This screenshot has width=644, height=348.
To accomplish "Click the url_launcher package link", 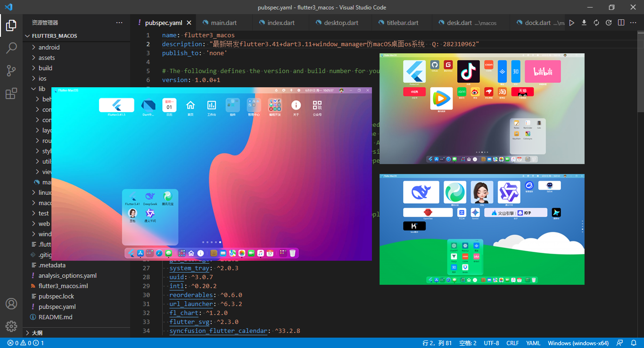I will tap(191, 304).
